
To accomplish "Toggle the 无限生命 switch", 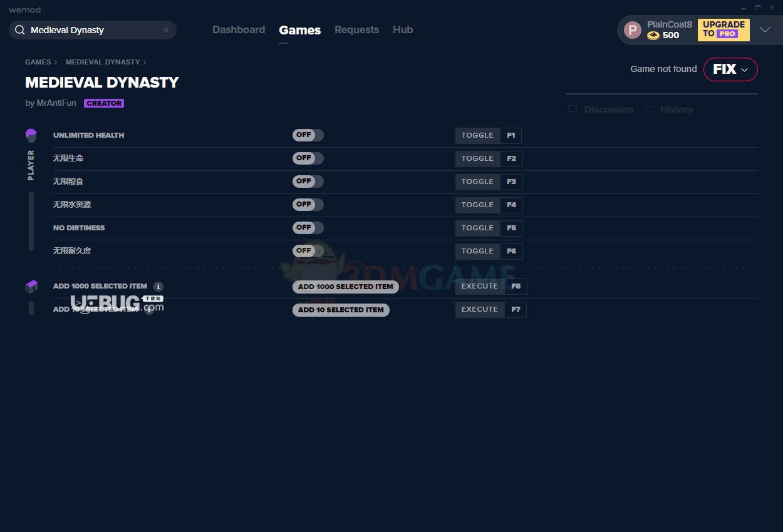I will [308, 158].
